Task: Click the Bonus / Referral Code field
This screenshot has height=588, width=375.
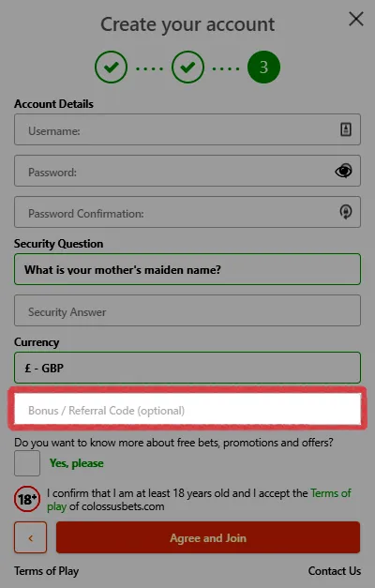Action: pyautogui.click(x=187, y=409)
